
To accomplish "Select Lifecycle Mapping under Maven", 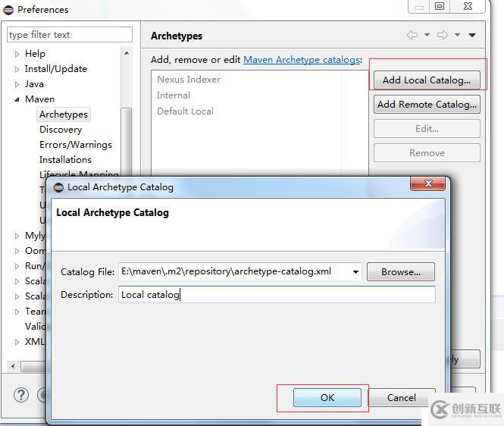I will pos(79,174).
